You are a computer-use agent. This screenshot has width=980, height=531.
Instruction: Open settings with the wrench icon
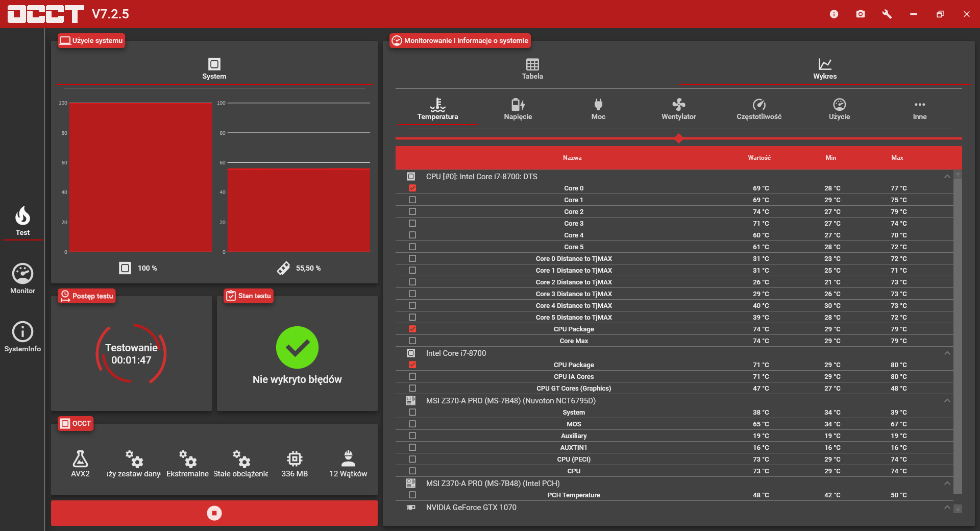click(x=887, y=14)
